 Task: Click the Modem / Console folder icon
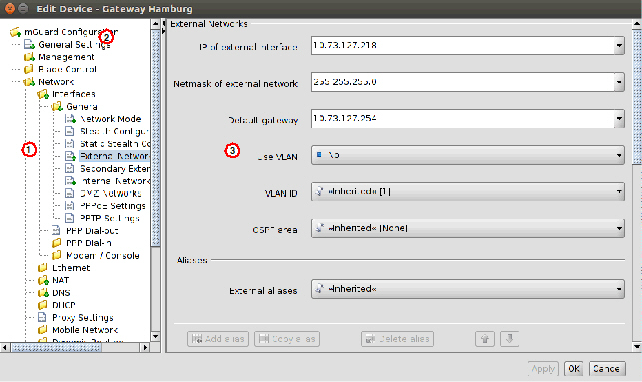click(57, 255)
